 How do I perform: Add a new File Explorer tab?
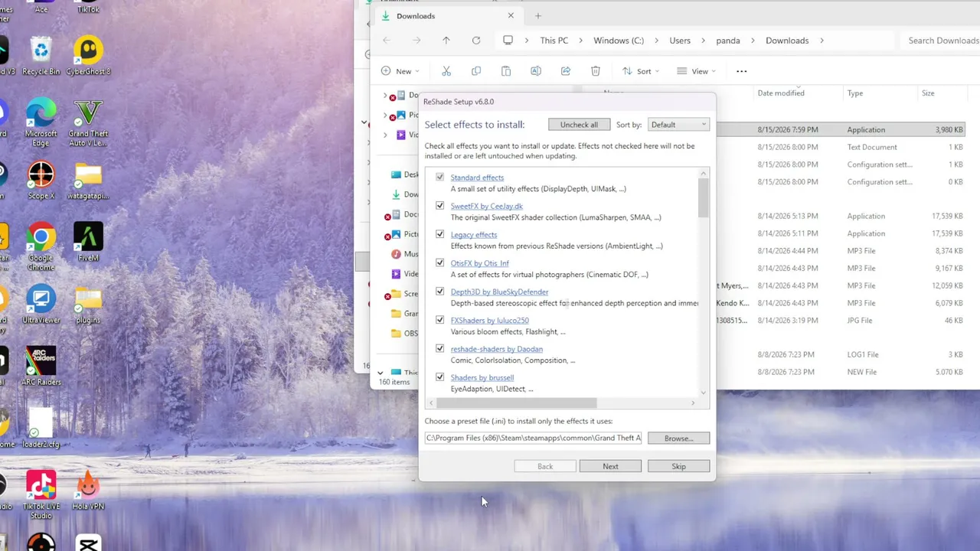pyautogui.click(x=537, y=16)
